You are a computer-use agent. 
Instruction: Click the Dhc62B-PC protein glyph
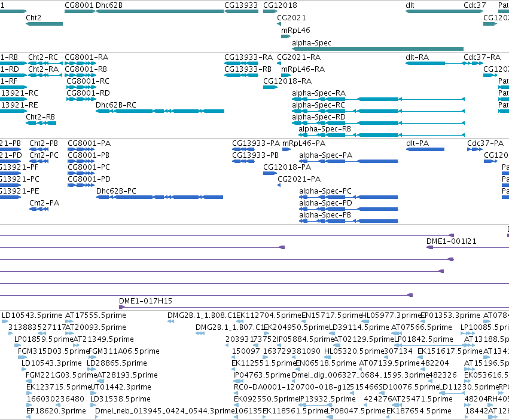(160, 197)
